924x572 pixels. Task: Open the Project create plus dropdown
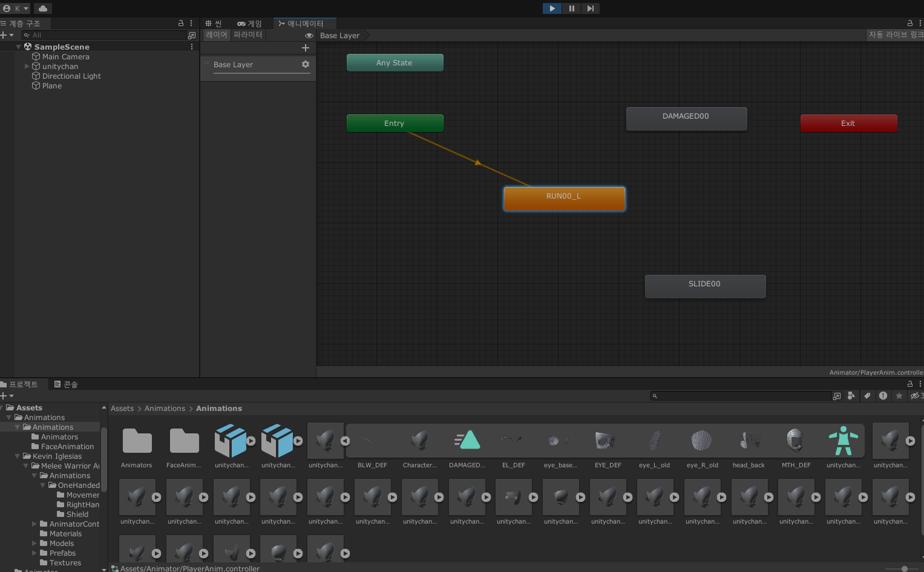[x=7, y=396]
